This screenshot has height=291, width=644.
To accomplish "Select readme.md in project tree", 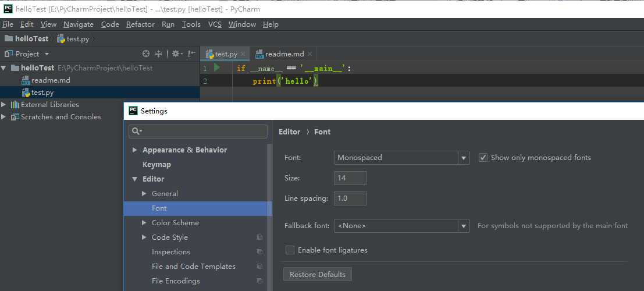I will pyautogui.click(x=51, y=80).
